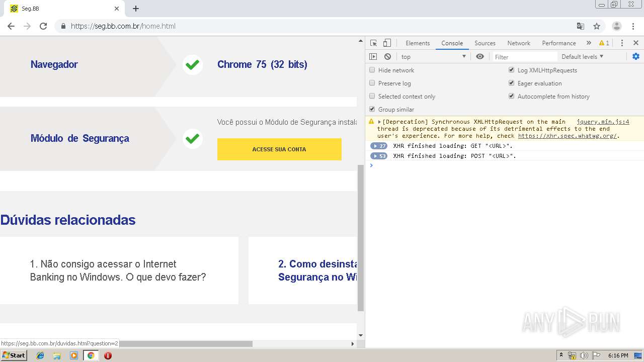Expand the Deprecation warning message

coord(379,122)
